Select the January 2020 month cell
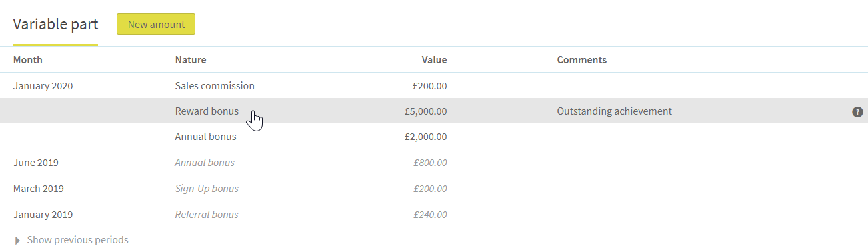Image resolution: width=868 pixels, height=248 pixels. [x=43, y=86]
